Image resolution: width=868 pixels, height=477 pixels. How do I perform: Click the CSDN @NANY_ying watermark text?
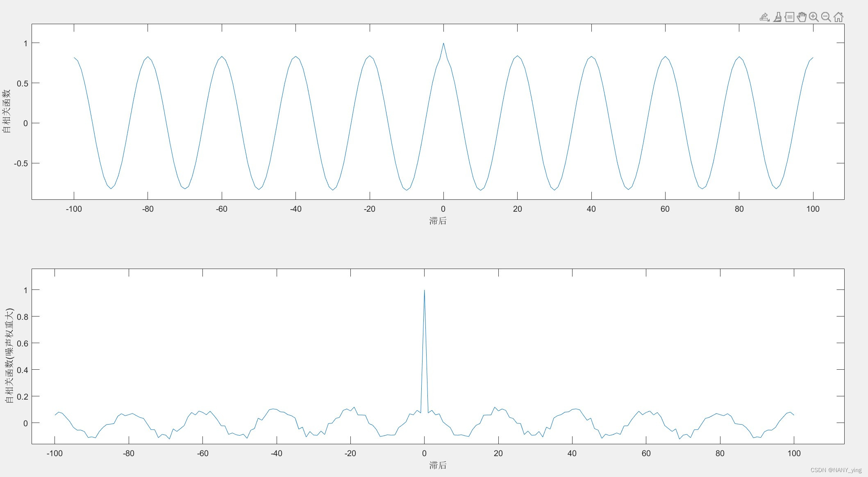836,470
